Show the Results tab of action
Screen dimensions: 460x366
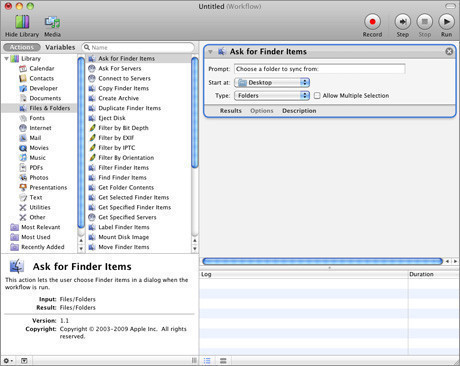pos(231,111)
